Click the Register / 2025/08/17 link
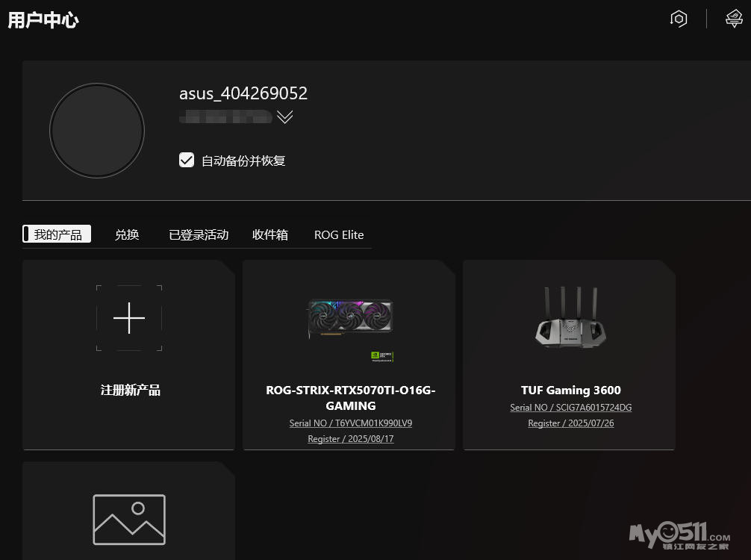Viewport: 751px width, 560px height. [350, 439]
